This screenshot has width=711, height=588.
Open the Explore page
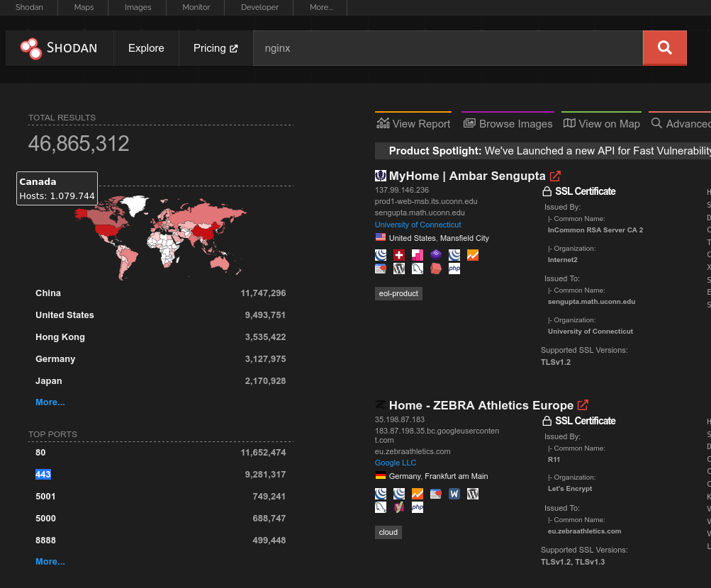[146, 48]
